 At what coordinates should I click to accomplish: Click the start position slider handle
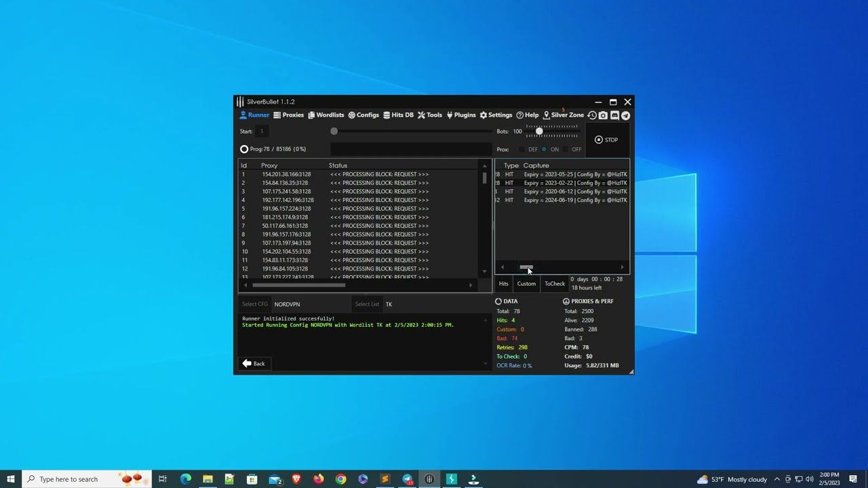click(x=334, y=131)
